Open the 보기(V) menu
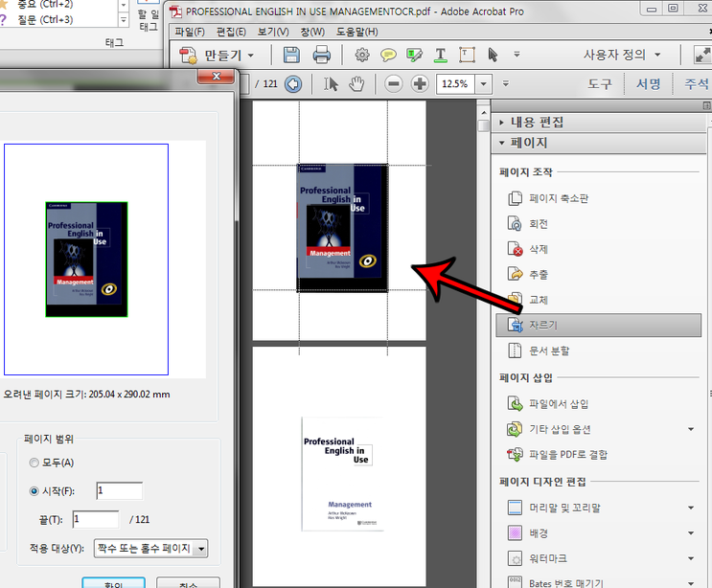The height and width of the screenshot is (588, 712). point(273,32)
